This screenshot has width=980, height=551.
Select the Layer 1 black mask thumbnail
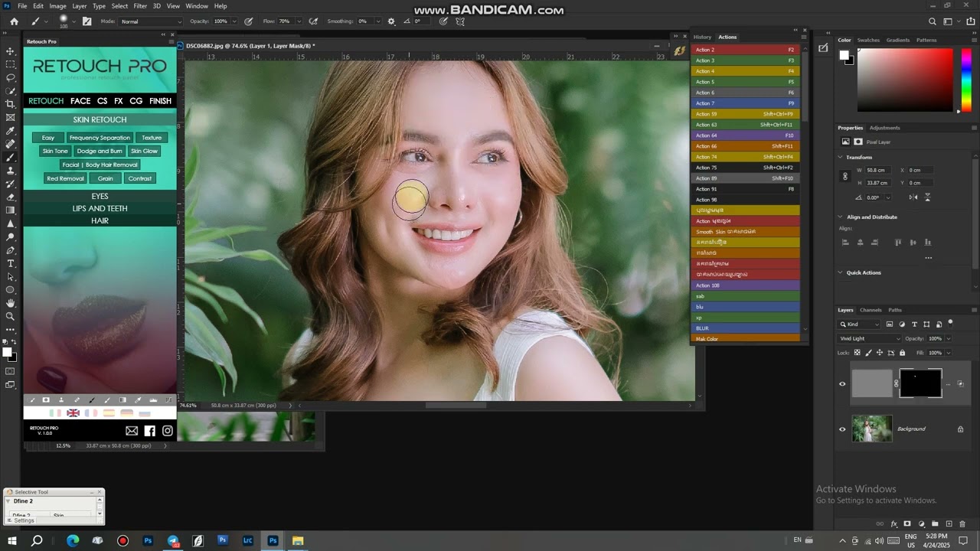coord(920,383)
